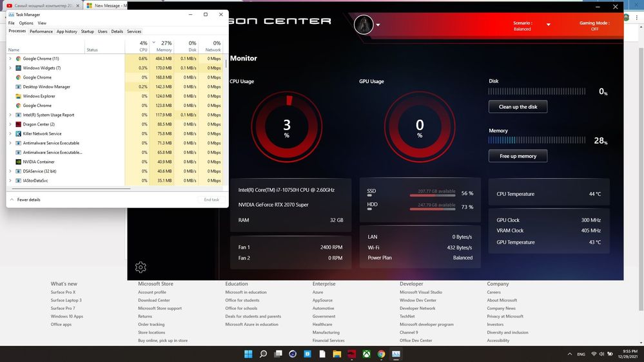Viewport: 644px width, 362px height.
Task: Select the Desktop Window Manager process icon
Action: click(18, 86)
